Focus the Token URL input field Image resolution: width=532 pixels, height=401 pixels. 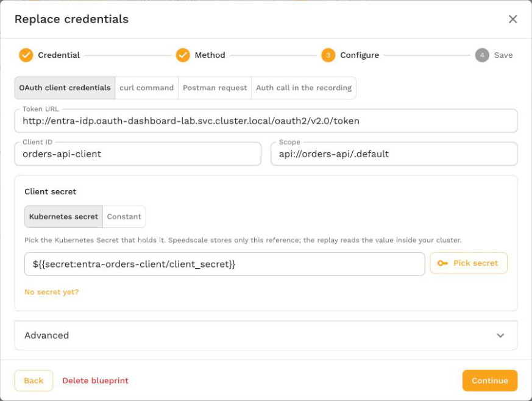[266, 121]
